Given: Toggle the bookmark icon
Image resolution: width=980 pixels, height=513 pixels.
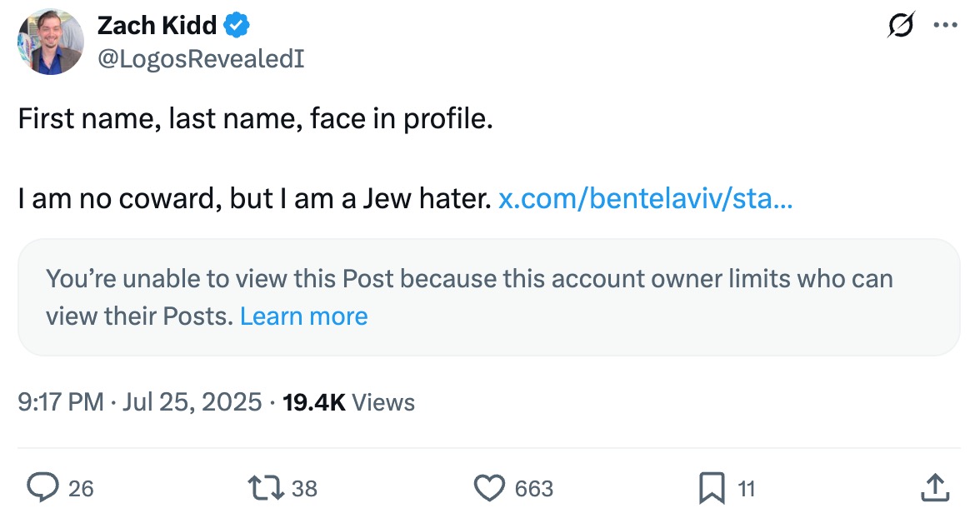Looking at the screenshot, I should coord(712,488).
